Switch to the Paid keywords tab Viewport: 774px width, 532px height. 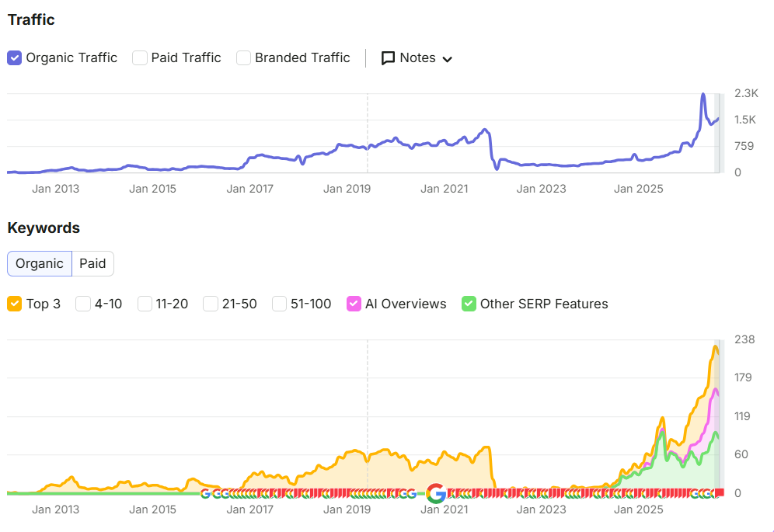92,263
